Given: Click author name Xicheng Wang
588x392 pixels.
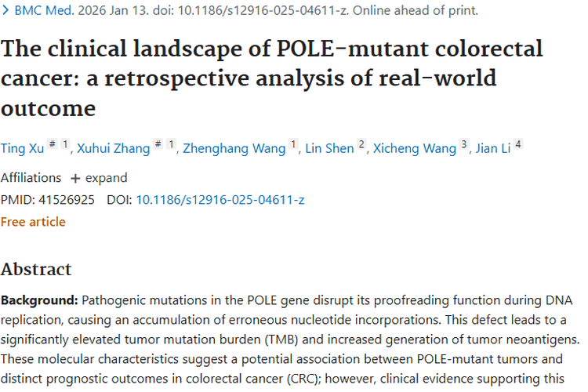Looking at the screenshot, I should pos(414,148).
